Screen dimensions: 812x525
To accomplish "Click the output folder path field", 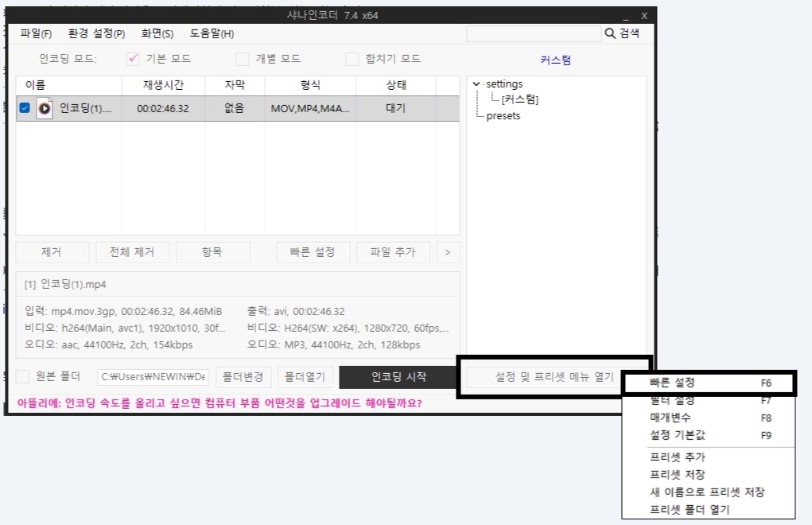I will pyautogui.click(x=153, y=377).
